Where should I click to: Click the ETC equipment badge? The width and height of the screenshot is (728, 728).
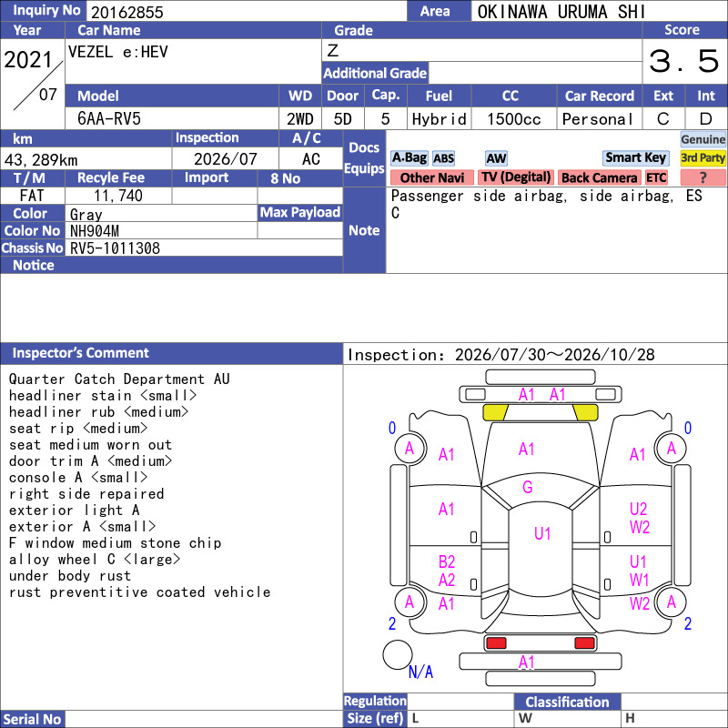point(656,177)
